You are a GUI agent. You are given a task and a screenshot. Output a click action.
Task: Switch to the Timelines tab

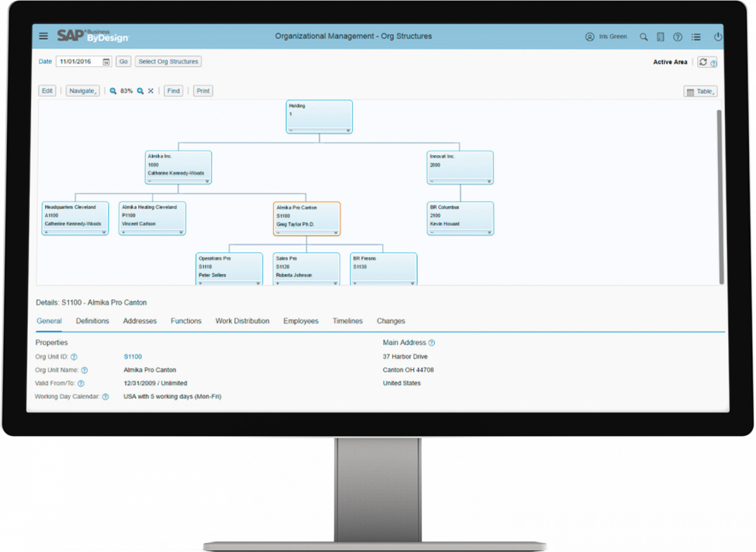tap(348, 321)
